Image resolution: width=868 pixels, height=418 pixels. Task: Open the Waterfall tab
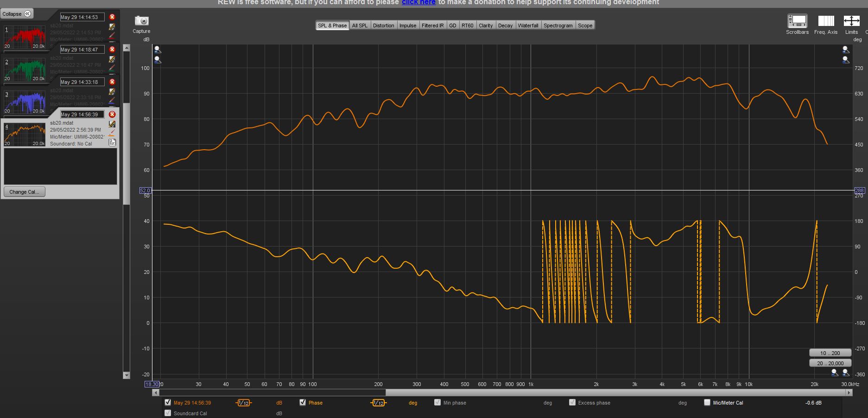coord(528,25)
